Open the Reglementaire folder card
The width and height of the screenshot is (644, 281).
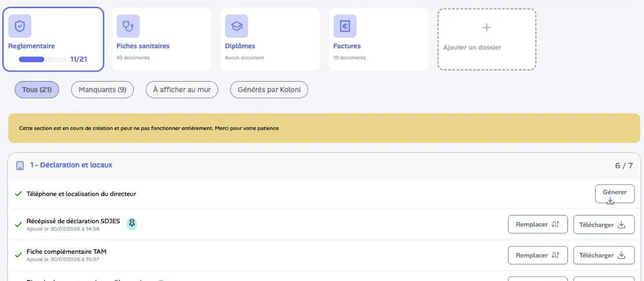(53, 39)
